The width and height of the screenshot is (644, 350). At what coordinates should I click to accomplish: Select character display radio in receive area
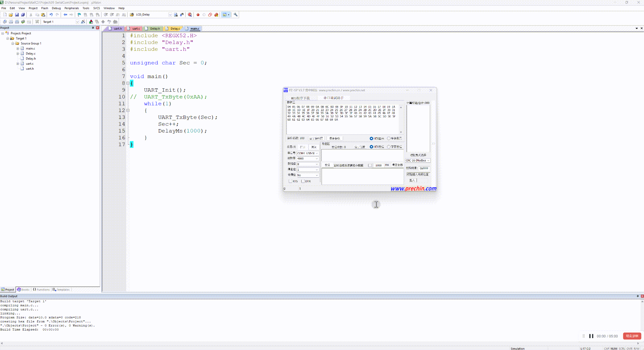pyautogui.click(x=389, y=138)
